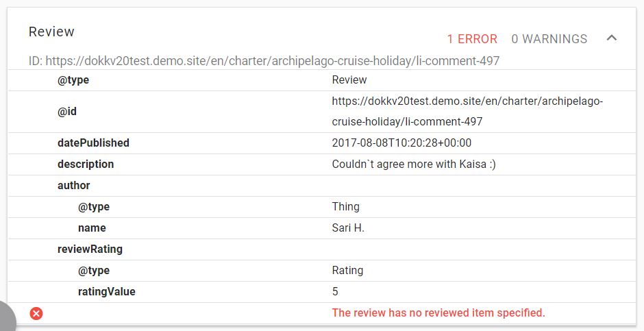Viewport: 644px width, 331px height.
Task: Select the Review heading title
Action: (x=51, y=32)
